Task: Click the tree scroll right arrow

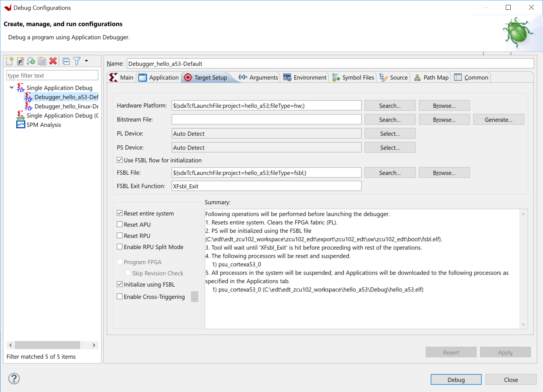Action: click(94, 345)
